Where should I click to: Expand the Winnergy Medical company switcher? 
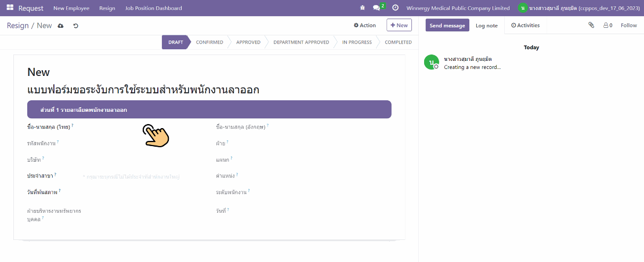(458, 8)
